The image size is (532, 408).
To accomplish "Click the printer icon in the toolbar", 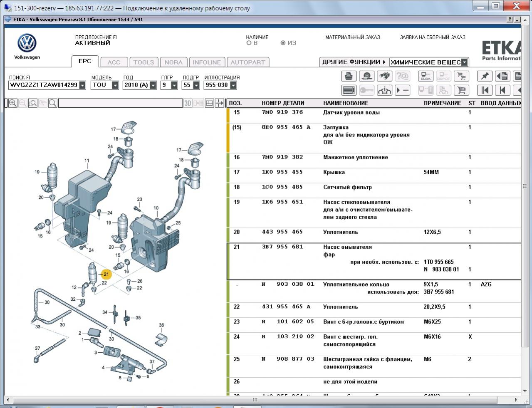I will coord(349,76).
